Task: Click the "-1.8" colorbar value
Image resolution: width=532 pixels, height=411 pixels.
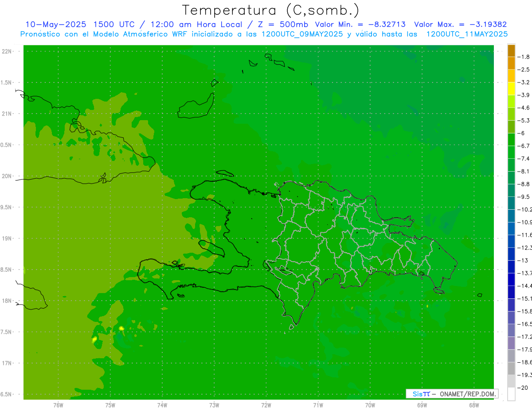Action: tap(524, 57)
